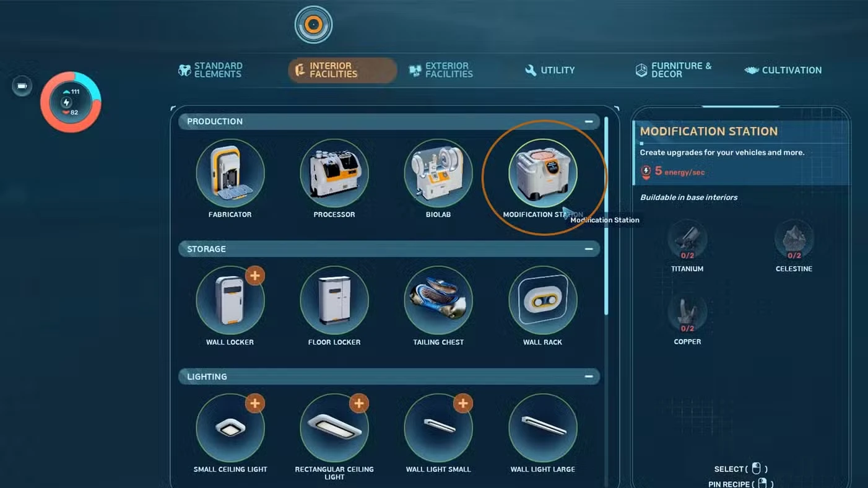This screenshot has width=868, height=488.
Task: Choose the Biolab facility icon
Action: [438, 173]
